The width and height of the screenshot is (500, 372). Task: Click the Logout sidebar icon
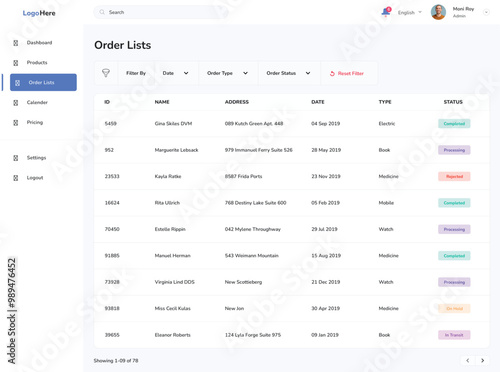(x=16, y=178)
